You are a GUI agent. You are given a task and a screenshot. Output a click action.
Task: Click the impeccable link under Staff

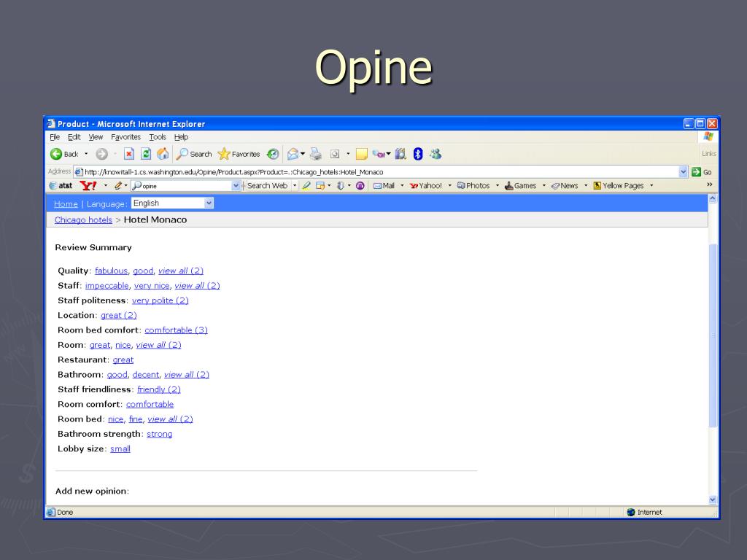(x=107, y=286)
